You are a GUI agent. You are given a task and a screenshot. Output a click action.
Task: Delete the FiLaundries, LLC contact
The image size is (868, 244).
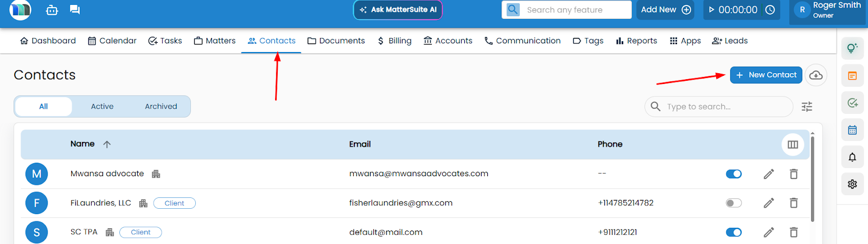[x=793, y=203]
